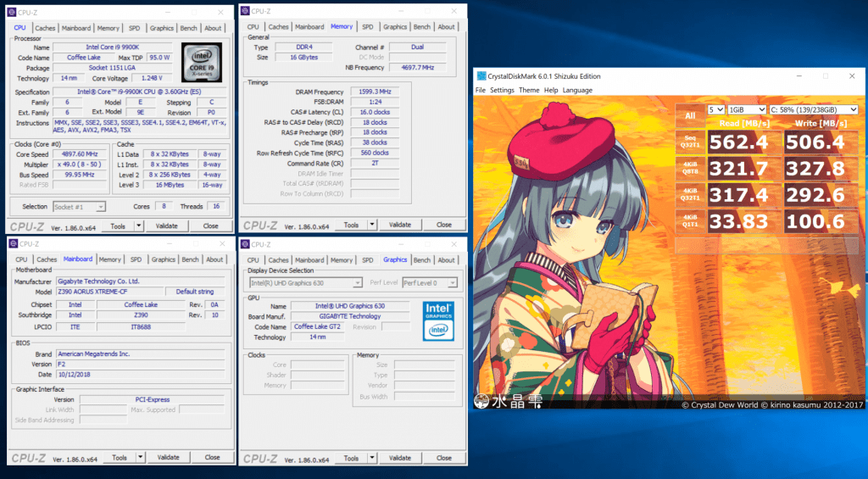Switch to About tab in the Graphics tab window
This screenshot has width=868, height=479.
pyautogui.click(x=446, y=259)
